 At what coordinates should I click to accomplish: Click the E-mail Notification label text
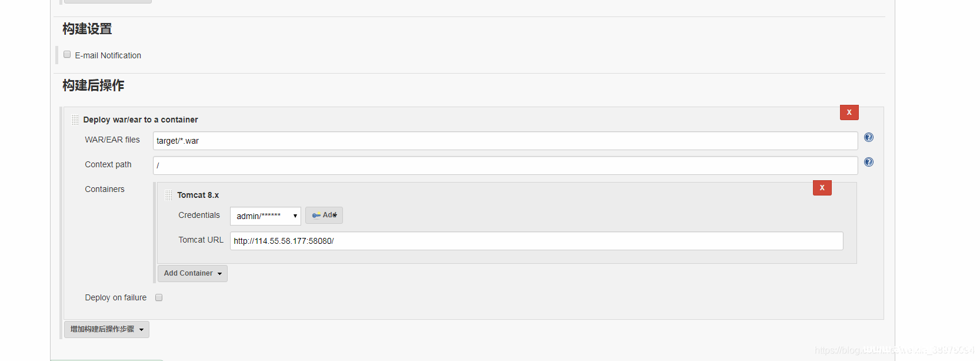click(108, 56)
